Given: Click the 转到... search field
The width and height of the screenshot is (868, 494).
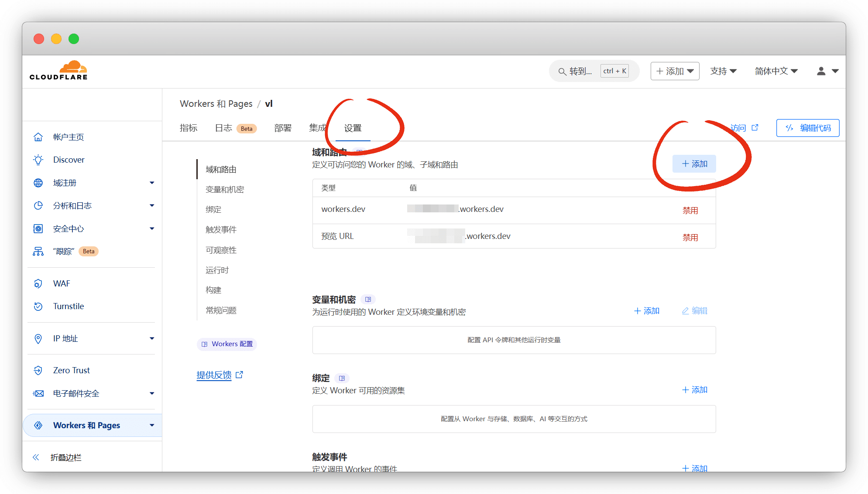Looking at the screenshot, I should (580, 71).
